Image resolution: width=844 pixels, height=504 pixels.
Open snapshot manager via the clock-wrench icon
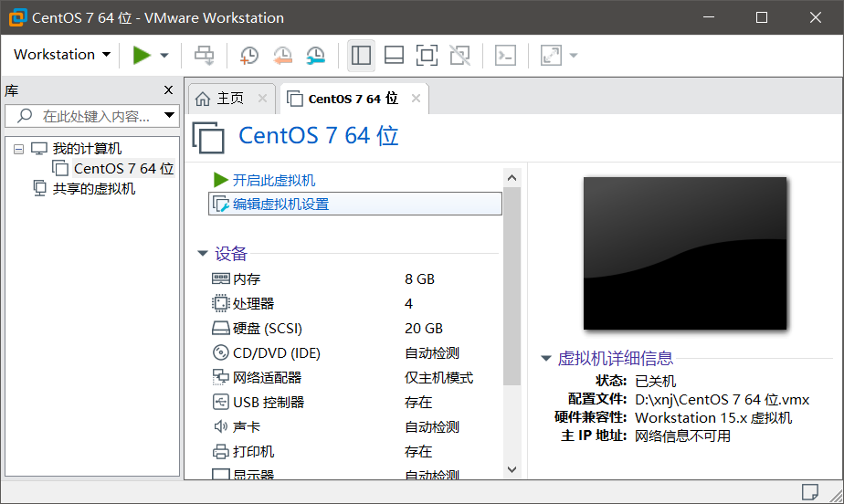(316, 55)
